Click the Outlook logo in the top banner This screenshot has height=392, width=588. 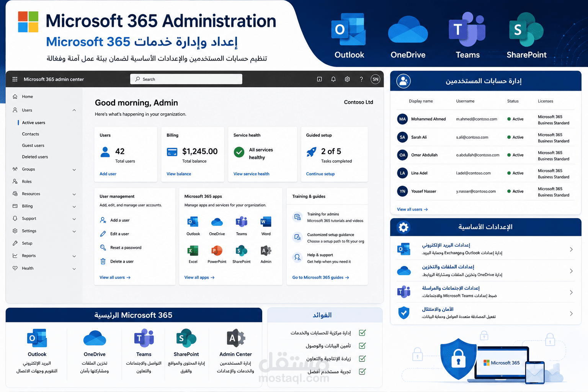[x=348, y=30]
